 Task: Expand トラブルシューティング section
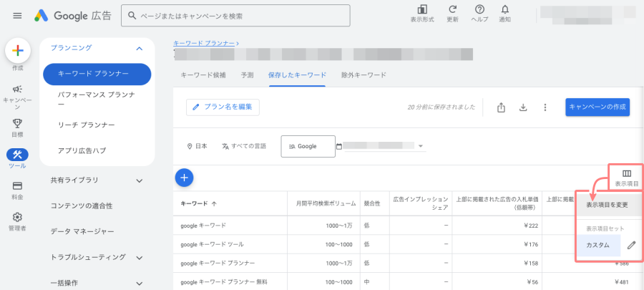(x=140, y=258)
